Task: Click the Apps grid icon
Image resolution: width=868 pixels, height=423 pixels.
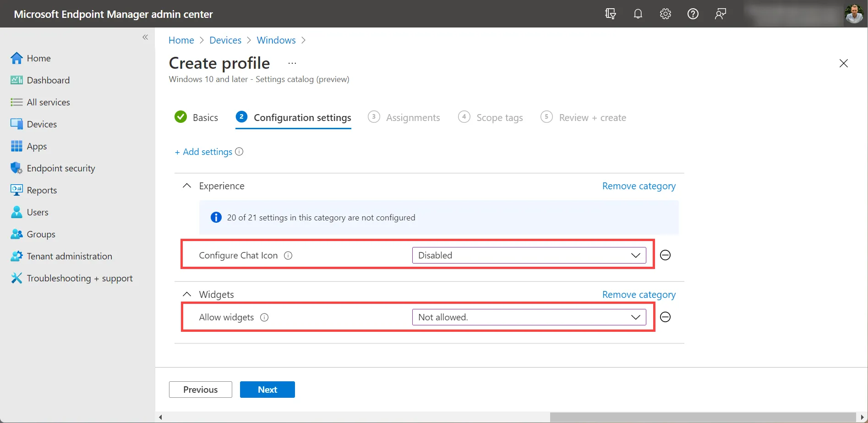Action: coord(16,146)
